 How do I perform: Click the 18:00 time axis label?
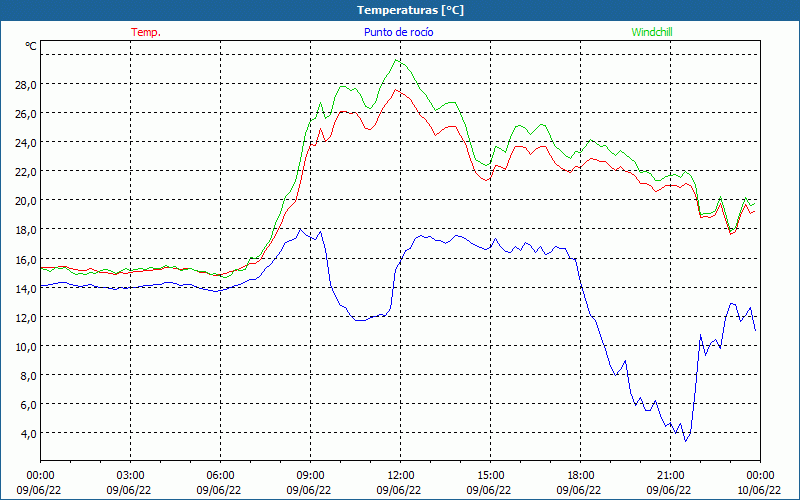(580, 476)
